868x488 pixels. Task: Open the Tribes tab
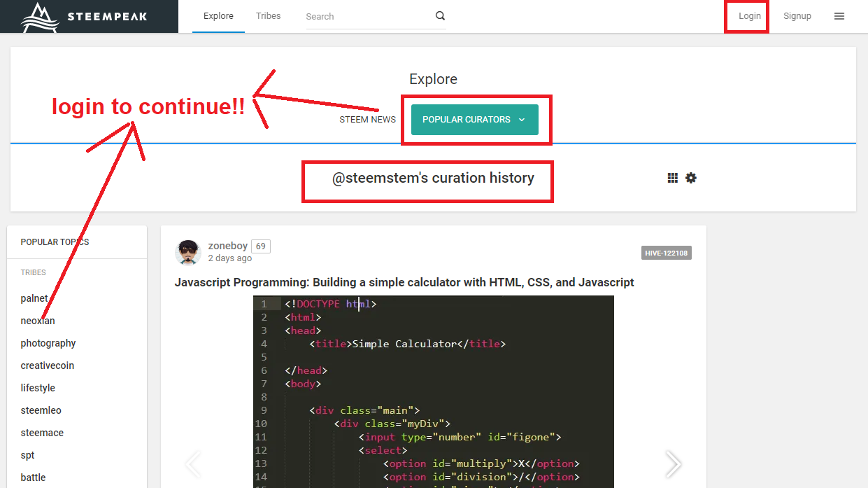[268, 16]
